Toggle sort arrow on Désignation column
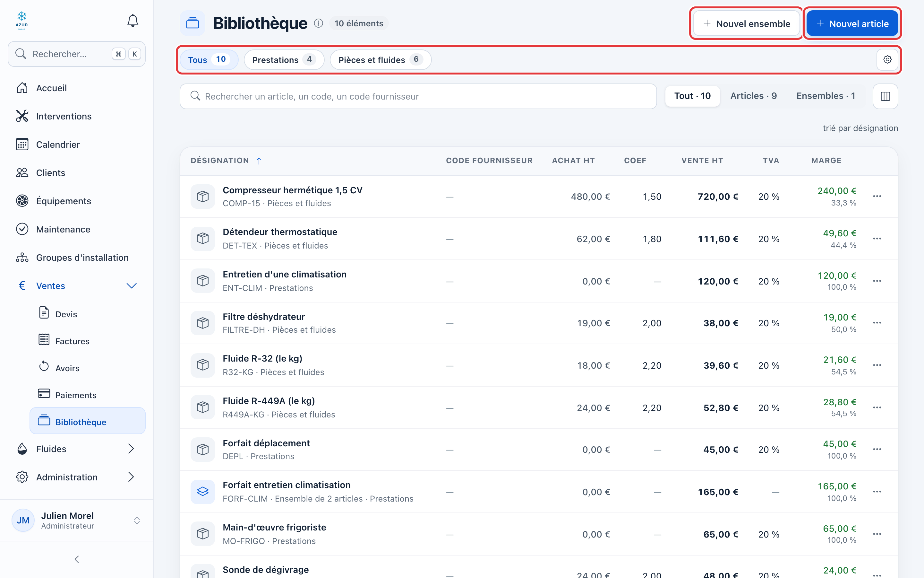 259,161
